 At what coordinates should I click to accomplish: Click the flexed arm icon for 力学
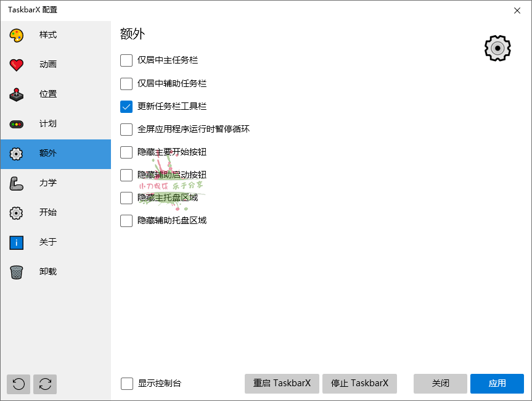[17, 183]
